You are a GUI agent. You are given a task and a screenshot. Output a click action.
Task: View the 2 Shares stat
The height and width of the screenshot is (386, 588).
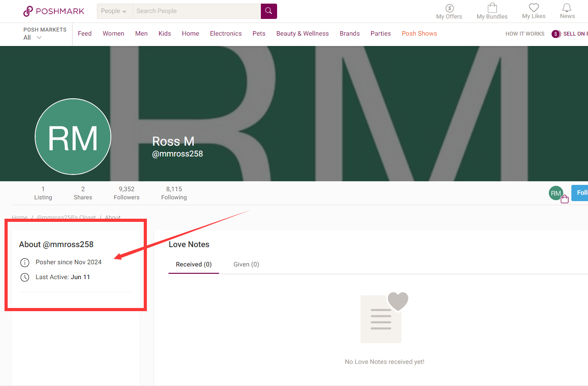point(83,193)
